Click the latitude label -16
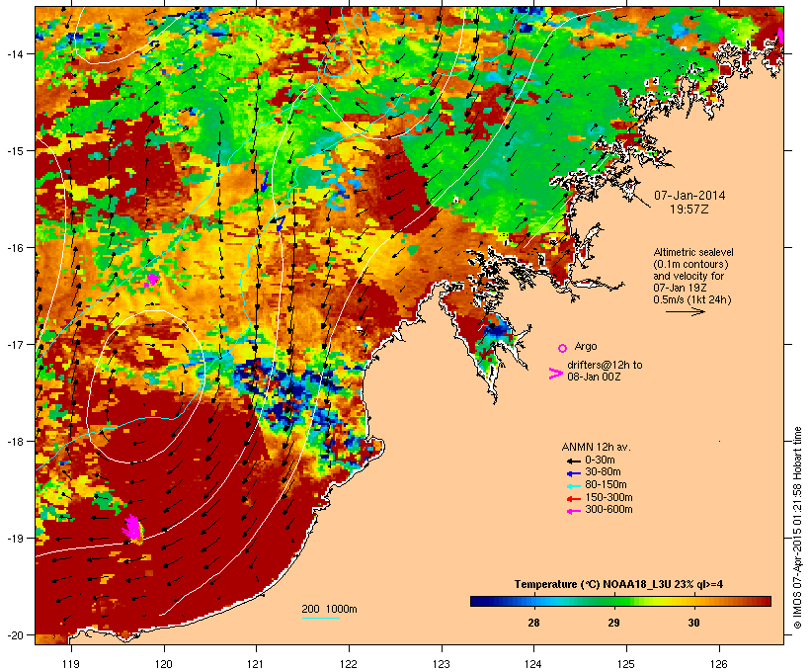 point(15,248)
